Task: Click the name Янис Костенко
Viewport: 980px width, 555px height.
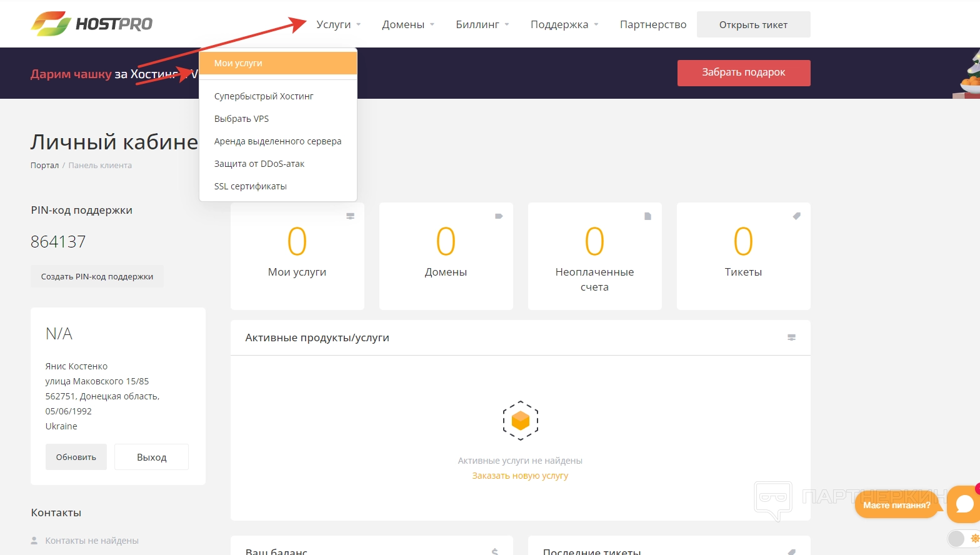Action: (x=76, y=366)
